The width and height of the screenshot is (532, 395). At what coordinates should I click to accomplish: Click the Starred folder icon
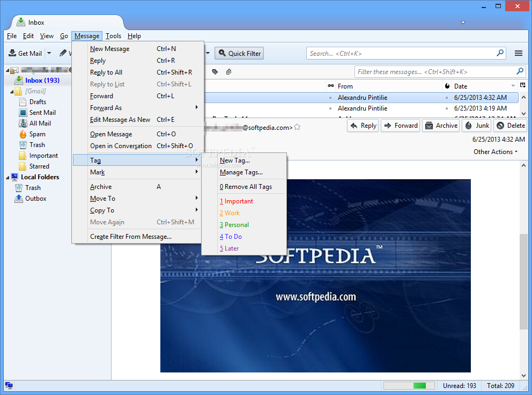23,166
